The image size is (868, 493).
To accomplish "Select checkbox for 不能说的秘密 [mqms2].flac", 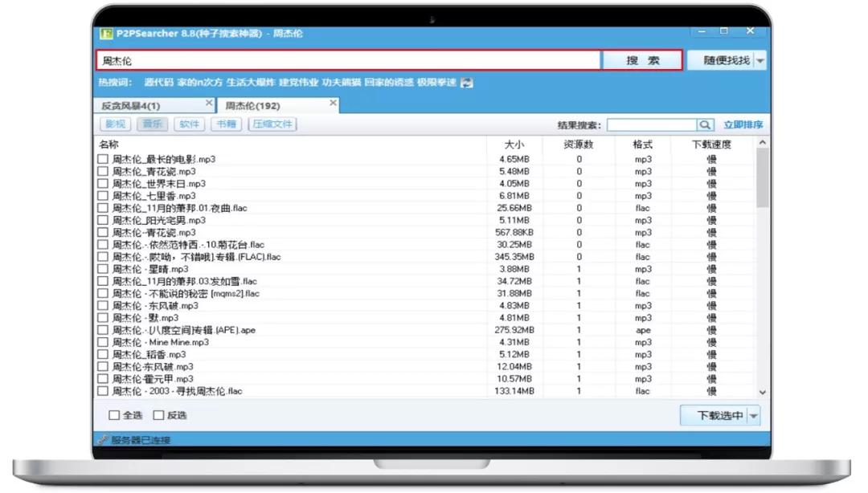I will coord(102,293).
